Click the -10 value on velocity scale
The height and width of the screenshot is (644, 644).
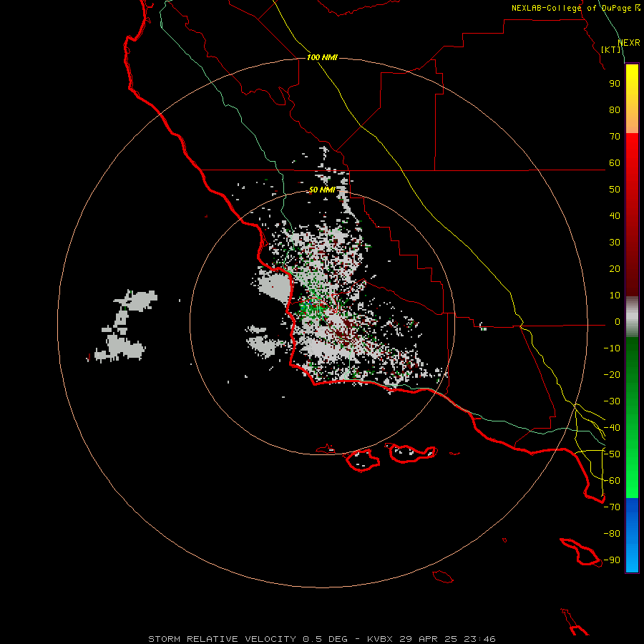(612, 348)
